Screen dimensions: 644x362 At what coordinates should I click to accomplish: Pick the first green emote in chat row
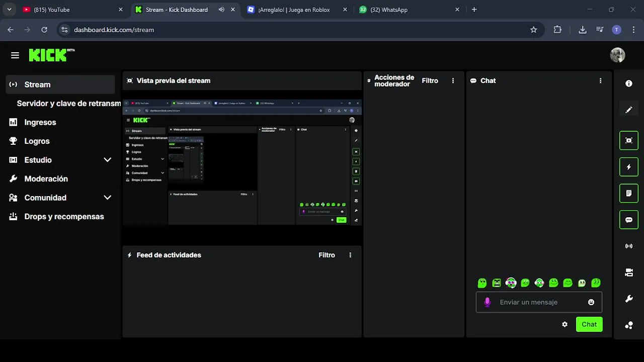click(x=482, y=283)
